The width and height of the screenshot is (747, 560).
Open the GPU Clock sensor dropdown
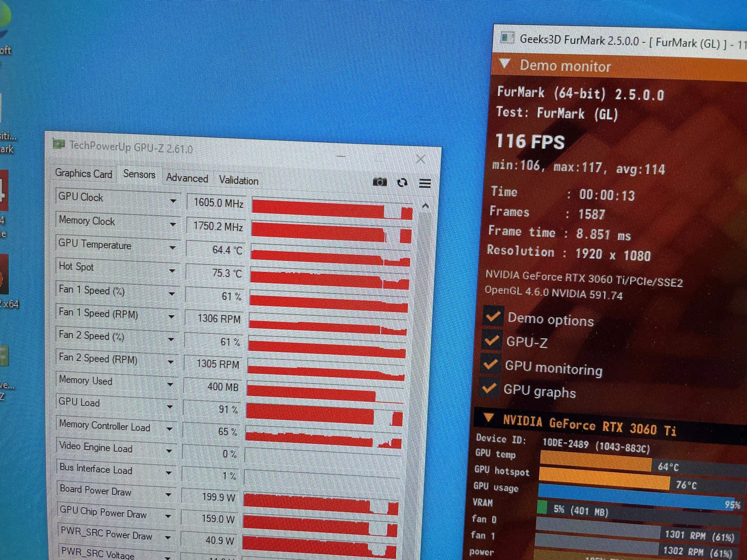(x=173, y=201)
